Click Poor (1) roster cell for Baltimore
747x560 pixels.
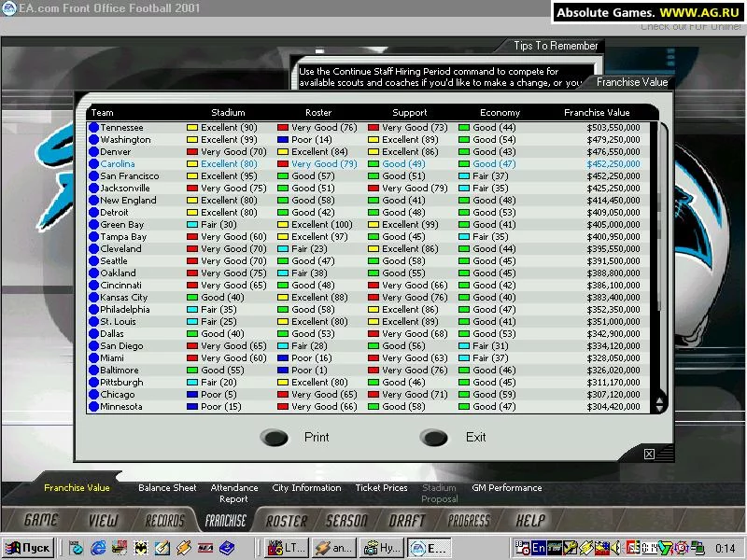(x=312, y=370)
